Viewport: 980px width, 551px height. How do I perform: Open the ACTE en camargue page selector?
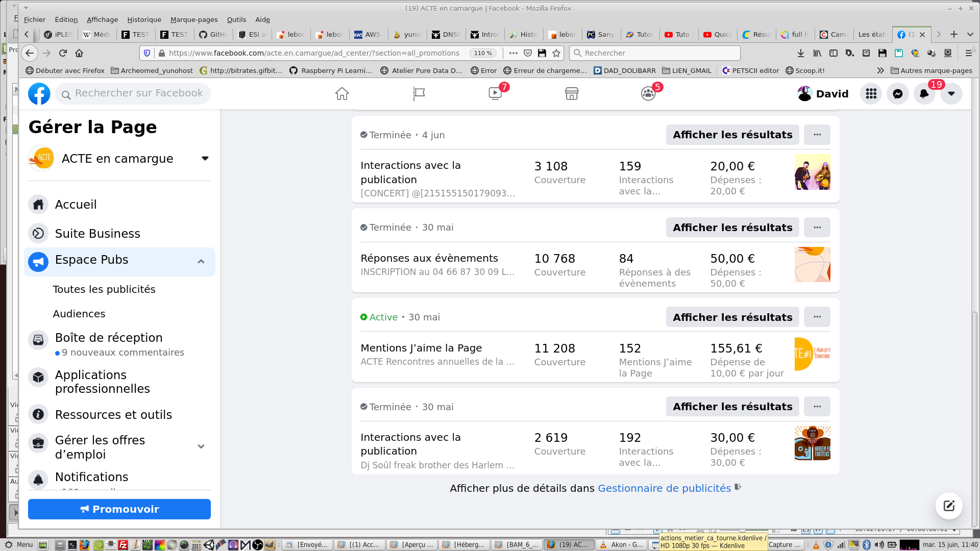click(119, 158)
